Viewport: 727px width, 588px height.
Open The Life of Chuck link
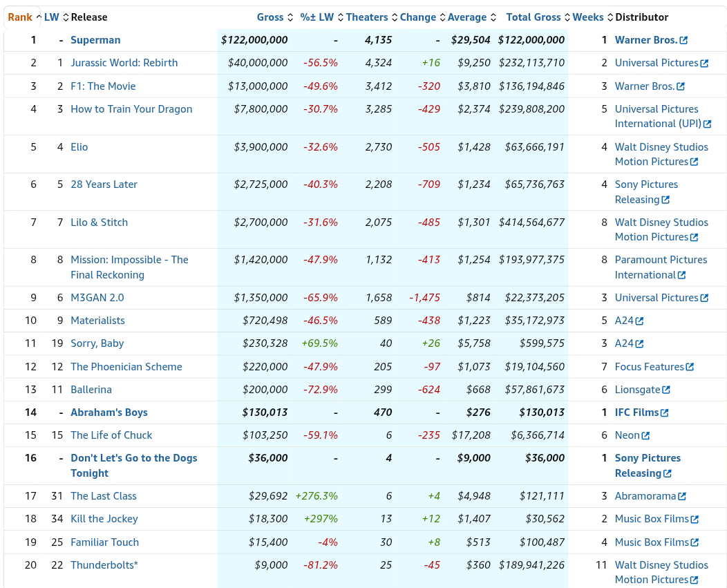tap(111, 435)
